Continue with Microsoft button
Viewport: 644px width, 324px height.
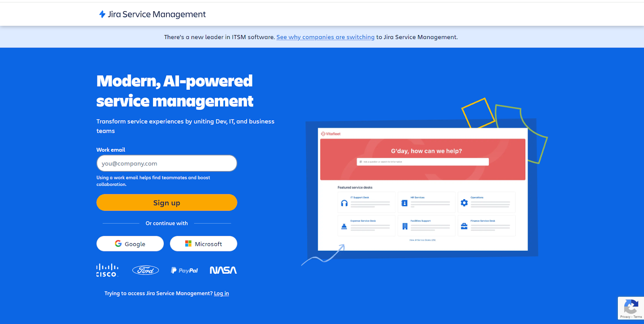coord(203,244)
